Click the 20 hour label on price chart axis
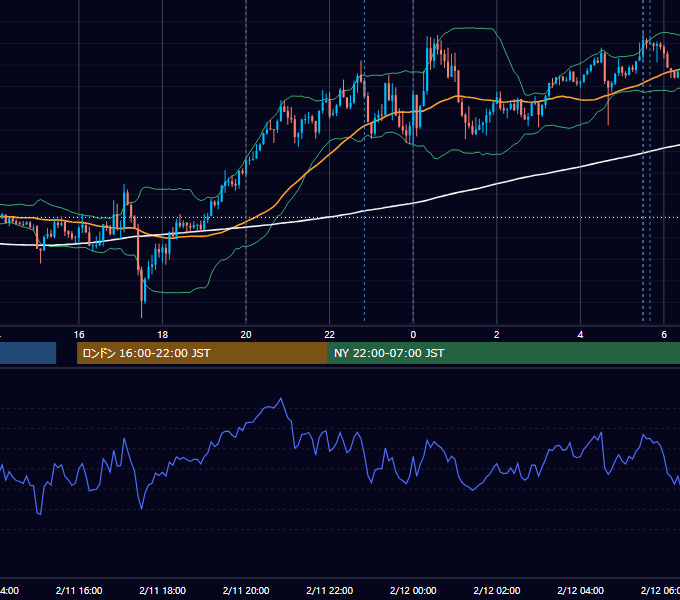 click(246, 335)
